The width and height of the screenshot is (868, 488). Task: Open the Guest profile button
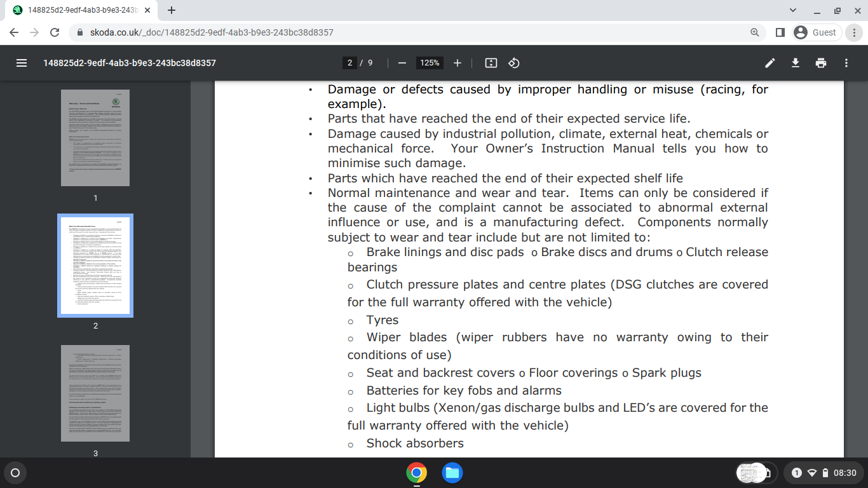coord(817,32)
